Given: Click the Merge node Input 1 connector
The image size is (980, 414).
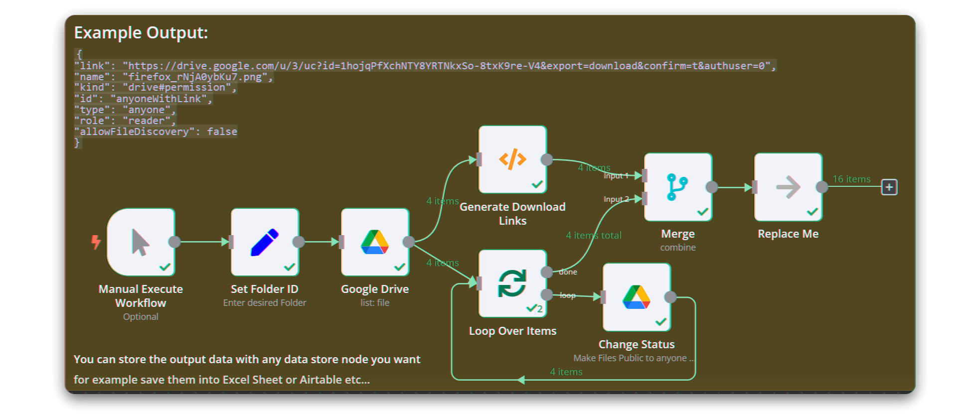Looking at the screenshot, I should [x=645, y=175].
